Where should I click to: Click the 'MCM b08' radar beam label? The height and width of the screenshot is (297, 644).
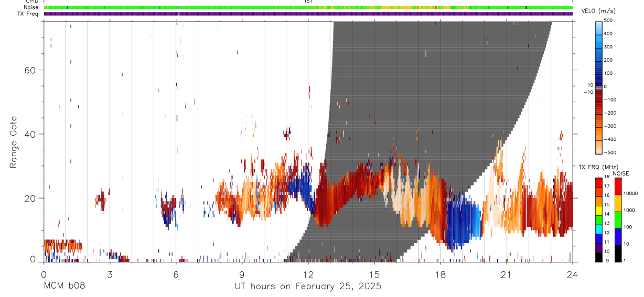tap(64, 287)
